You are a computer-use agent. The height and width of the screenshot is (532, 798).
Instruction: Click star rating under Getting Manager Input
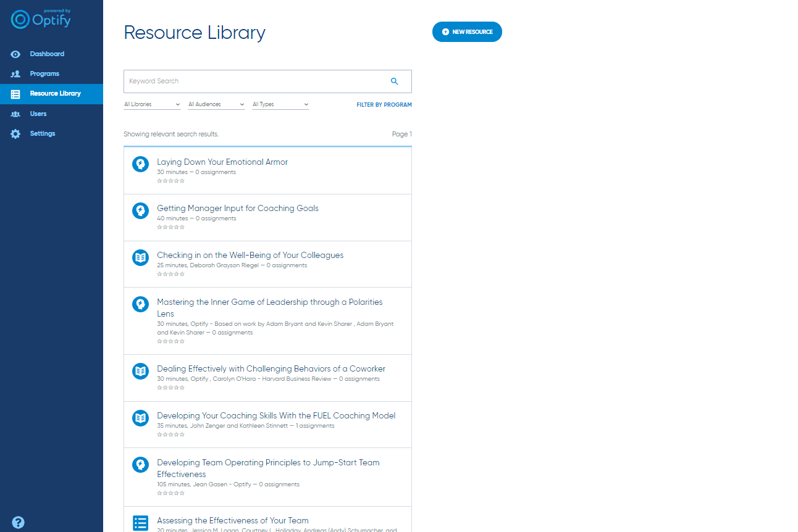[x=170, y=227]
